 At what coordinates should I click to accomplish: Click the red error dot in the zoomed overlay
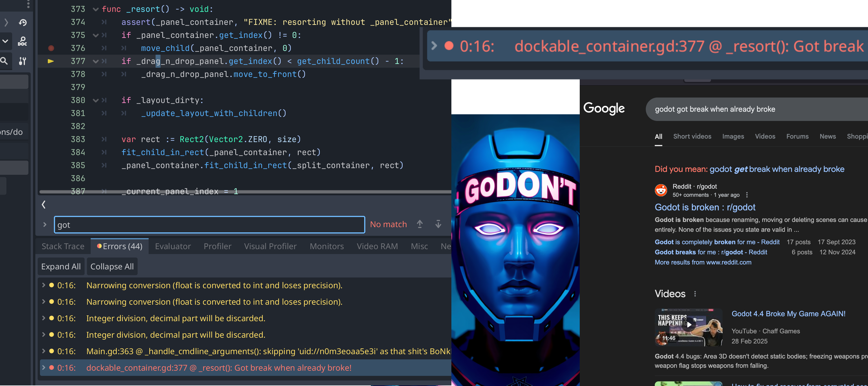pos(448,46)
